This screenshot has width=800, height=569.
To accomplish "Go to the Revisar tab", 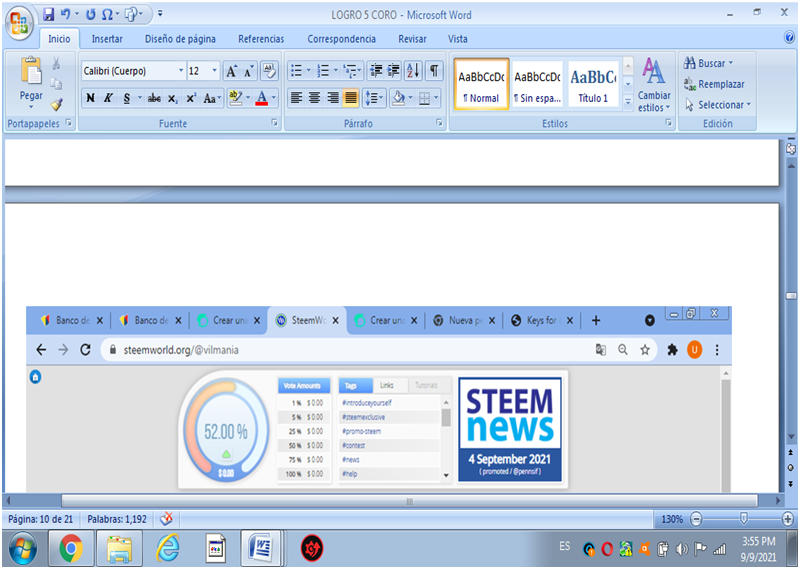I will [x=412, y=39].
